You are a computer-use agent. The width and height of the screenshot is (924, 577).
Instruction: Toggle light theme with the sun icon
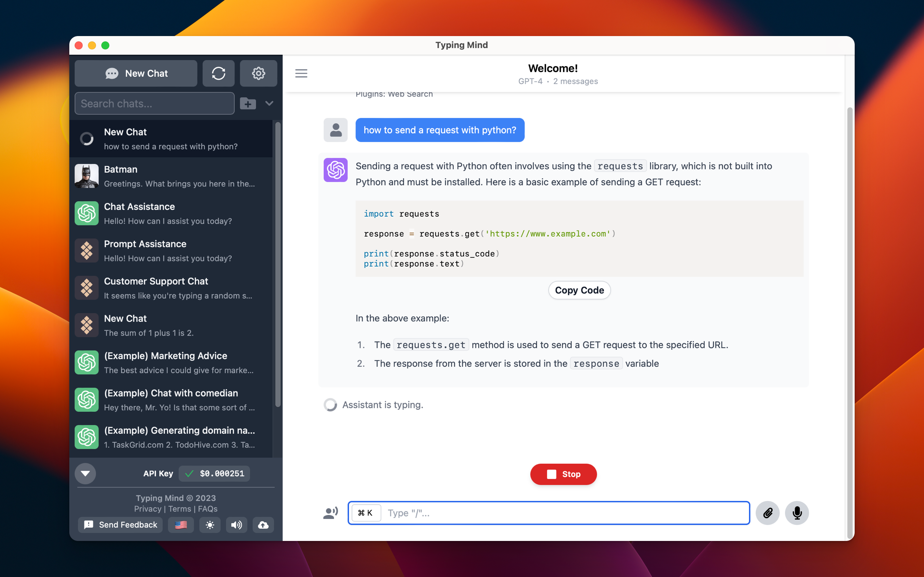click(210, 525)
